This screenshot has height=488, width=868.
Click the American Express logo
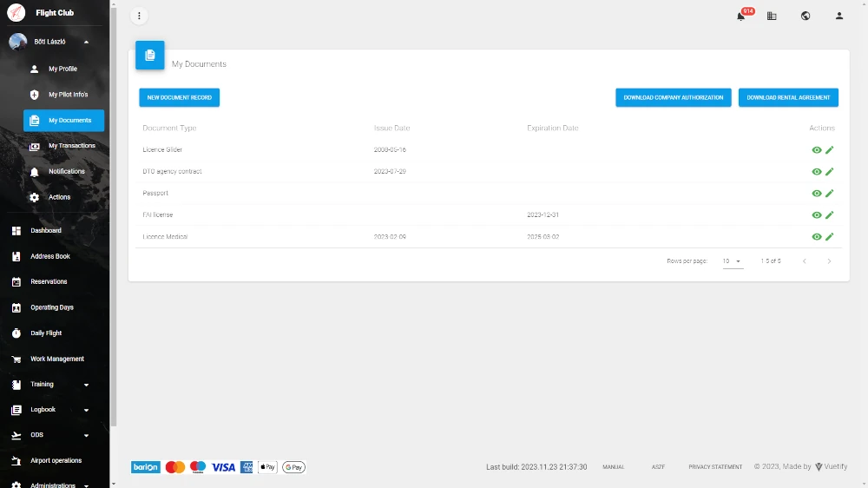(x=247, y=467)
